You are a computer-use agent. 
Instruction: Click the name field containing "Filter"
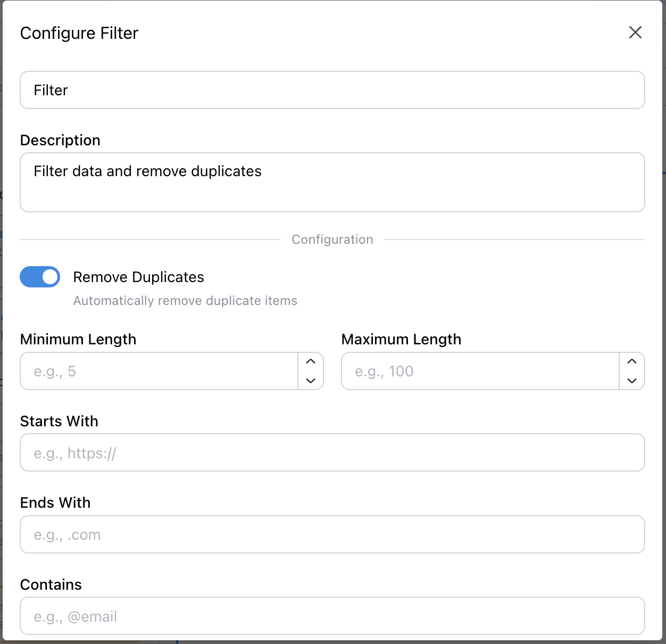[x=332, y=90]
